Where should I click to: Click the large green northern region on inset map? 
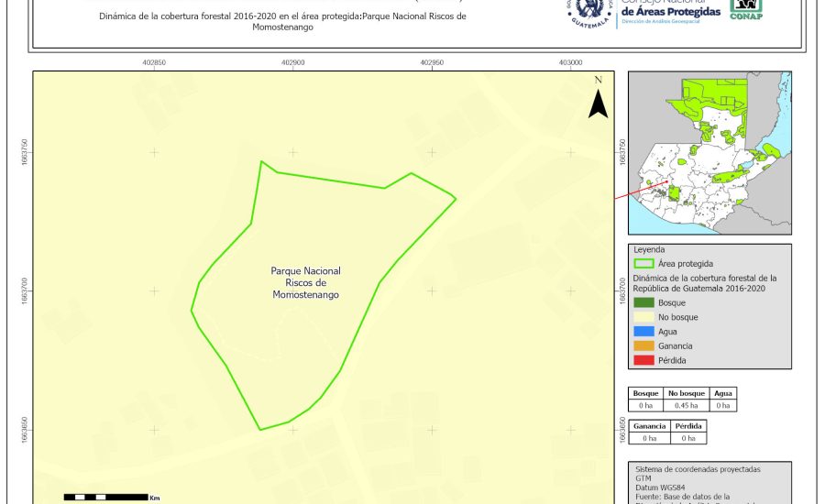[x=714, y=103]
